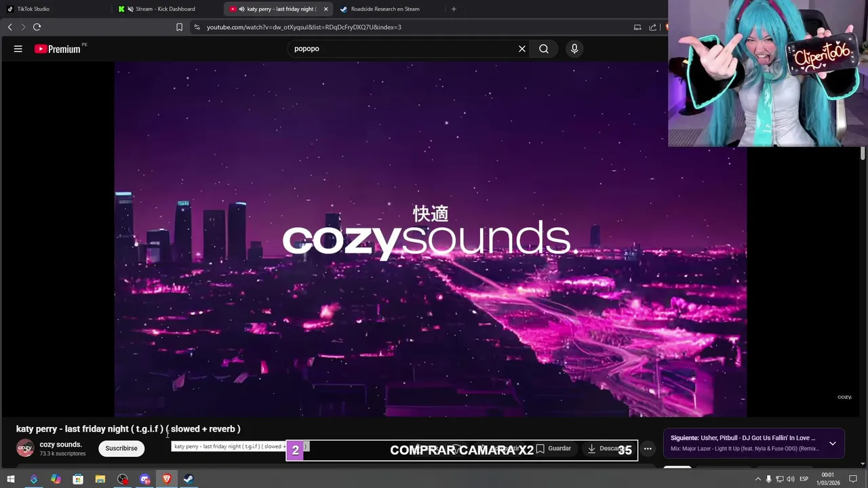Click the 73.3 k suscriptores text
The image size is (868, 488).
[62, 453]
